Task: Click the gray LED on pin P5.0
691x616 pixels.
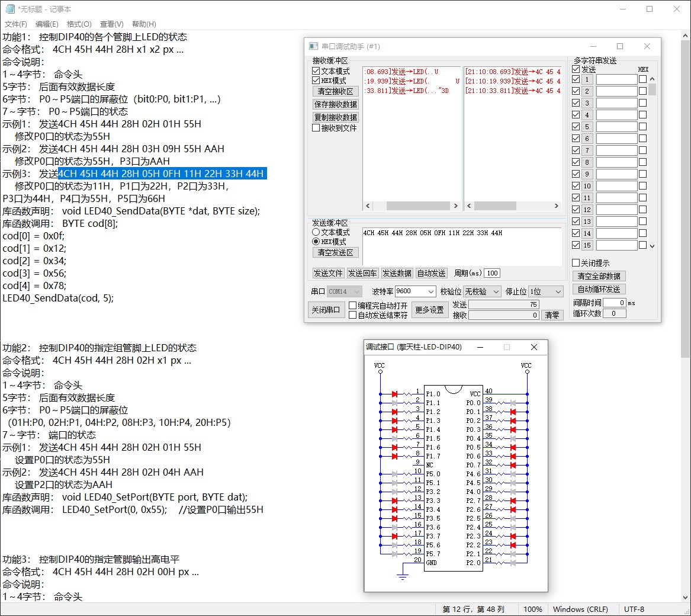Action: click(394, 474)
